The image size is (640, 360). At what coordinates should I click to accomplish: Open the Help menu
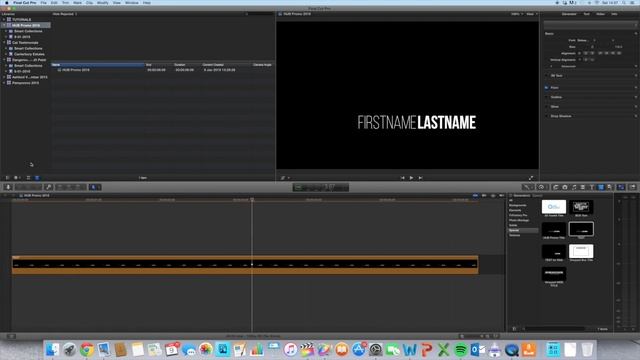[147, 3]
